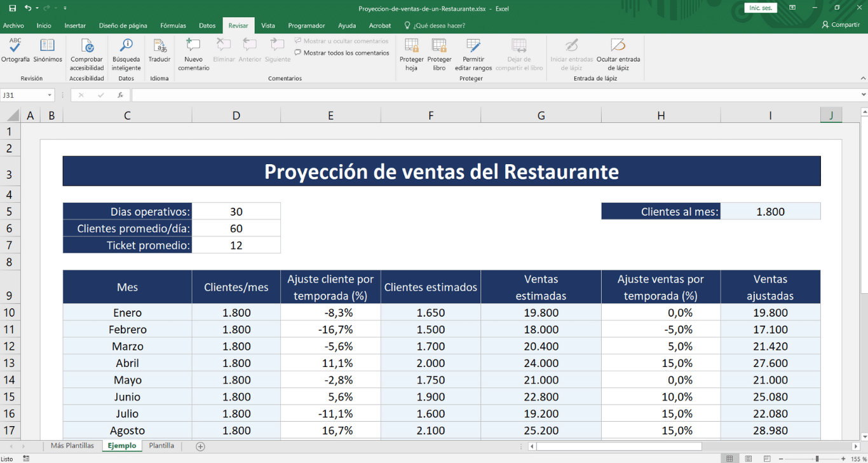Open the Sinónimos thesaurus
This screenshot has height=463, width=868.
(48, 51)
